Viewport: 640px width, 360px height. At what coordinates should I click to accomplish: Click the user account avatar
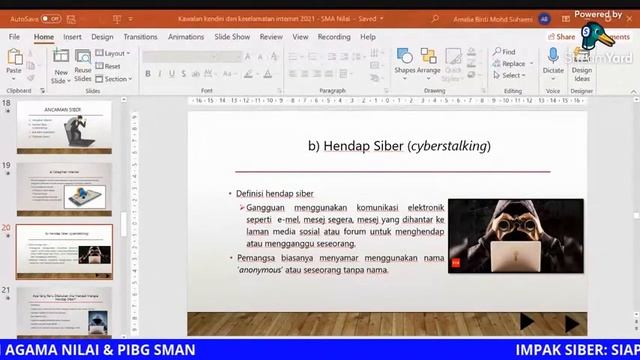[x=544, y=19]
